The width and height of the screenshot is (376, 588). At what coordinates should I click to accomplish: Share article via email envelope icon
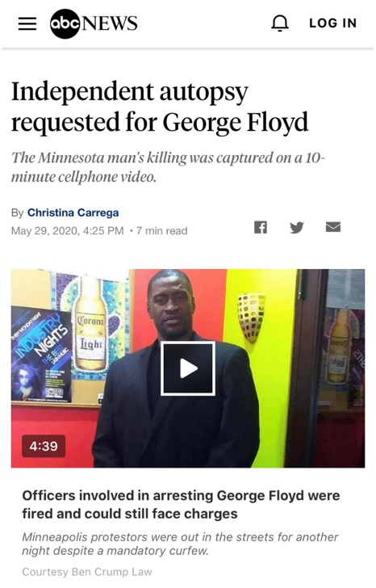pyautogui.click(x=333, y=227)
